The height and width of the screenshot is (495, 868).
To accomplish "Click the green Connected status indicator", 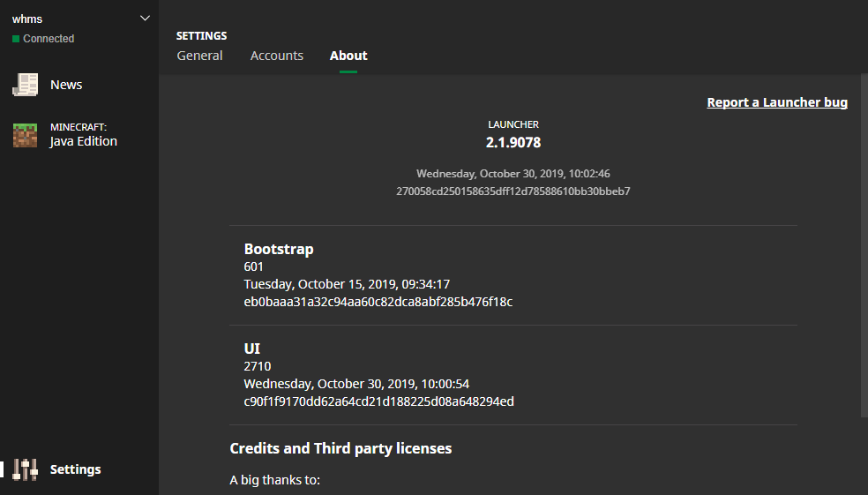I will point(16,39).
